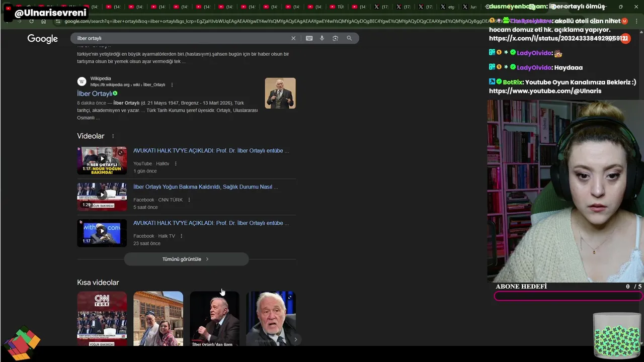Click the Videolar section heading
This screenshot has width=644, height=362.
[x=91, y=136]
